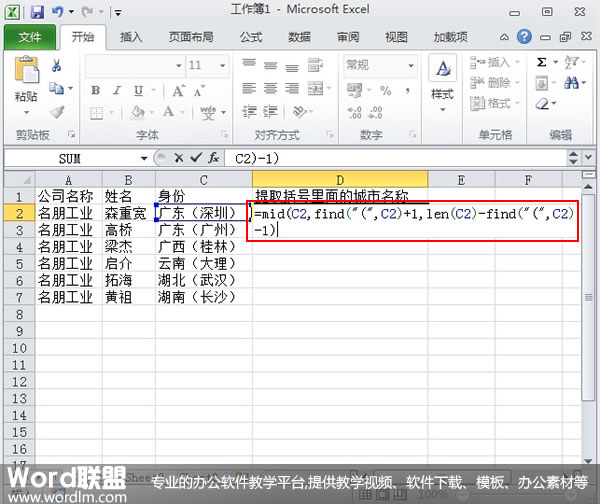Select the Format Painter brush icon
This screenshot has height=504, width=600.
coord(57,112)
